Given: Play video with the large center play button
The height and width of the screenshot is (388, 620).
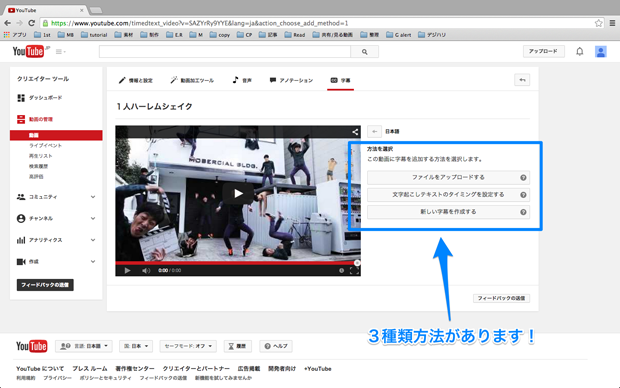Looking at the screenshot, I should click(x=238, y=193).
